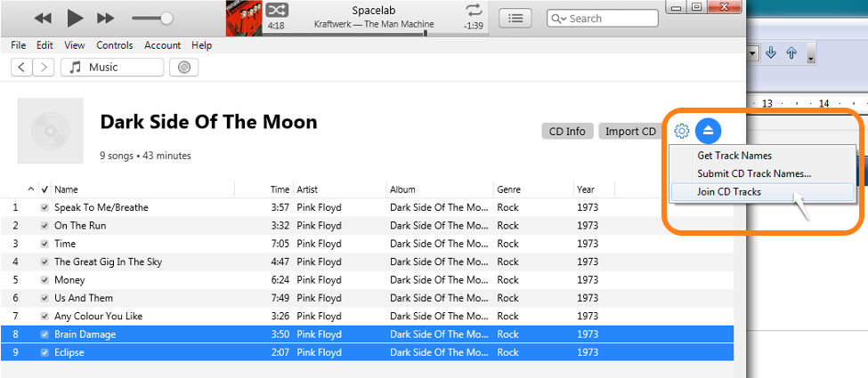Open the Controls menu
868x378 pixels.
[114, 45]
